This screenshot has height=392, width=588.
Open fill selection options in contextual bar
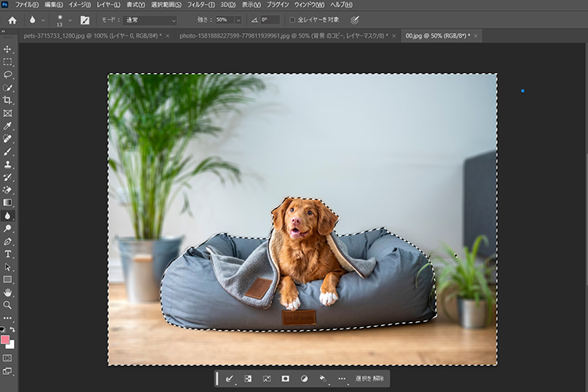click(x=323, y=379)
